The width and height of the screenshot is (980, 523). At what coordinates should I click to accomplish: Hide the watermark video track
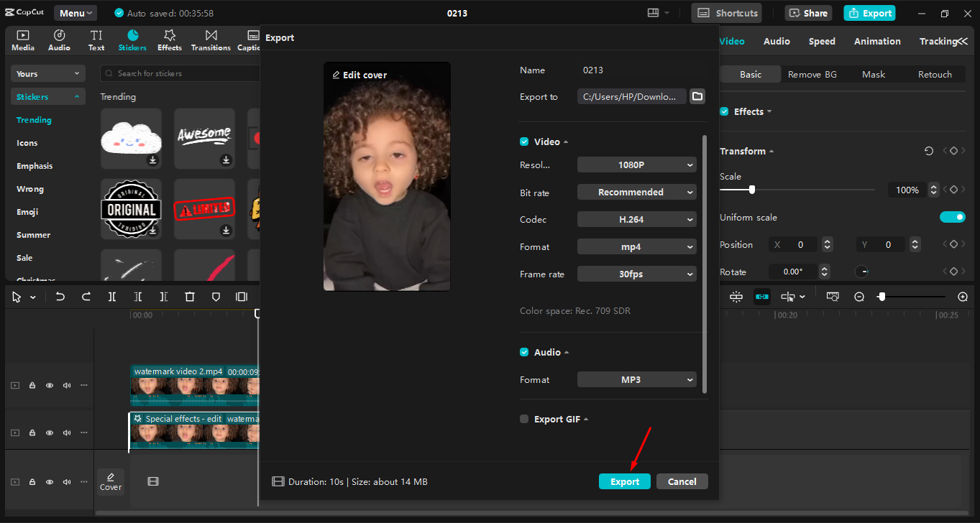50,385
